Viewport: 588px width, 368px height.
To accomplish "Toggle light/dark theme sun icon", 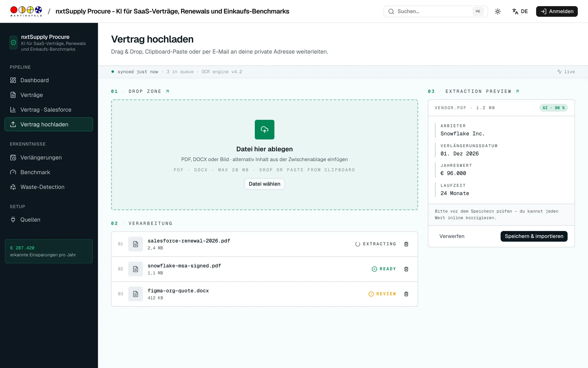I will 498,11.
